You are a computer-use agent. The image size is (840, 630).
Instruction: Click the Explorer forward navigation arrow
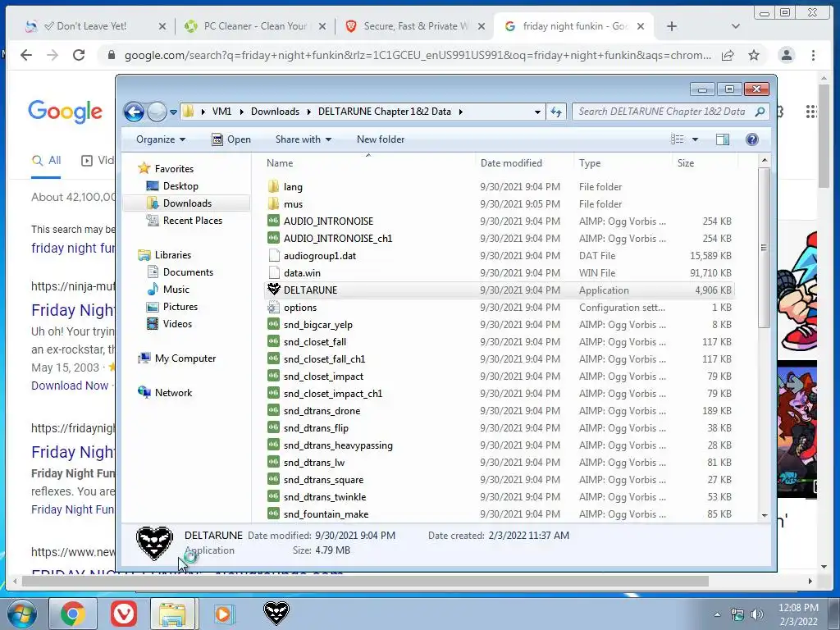[x=157, y=112]
